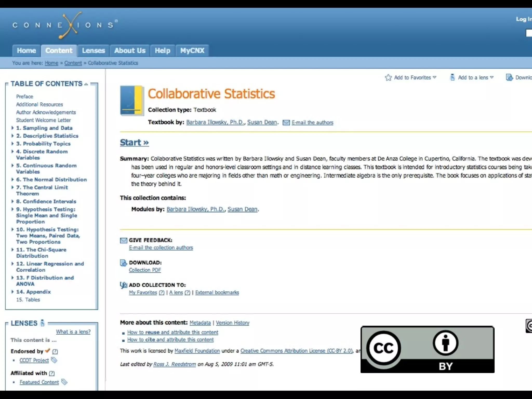
Task: Expand chapter 6 The Normal Distribution
Action: click(12, 179)
